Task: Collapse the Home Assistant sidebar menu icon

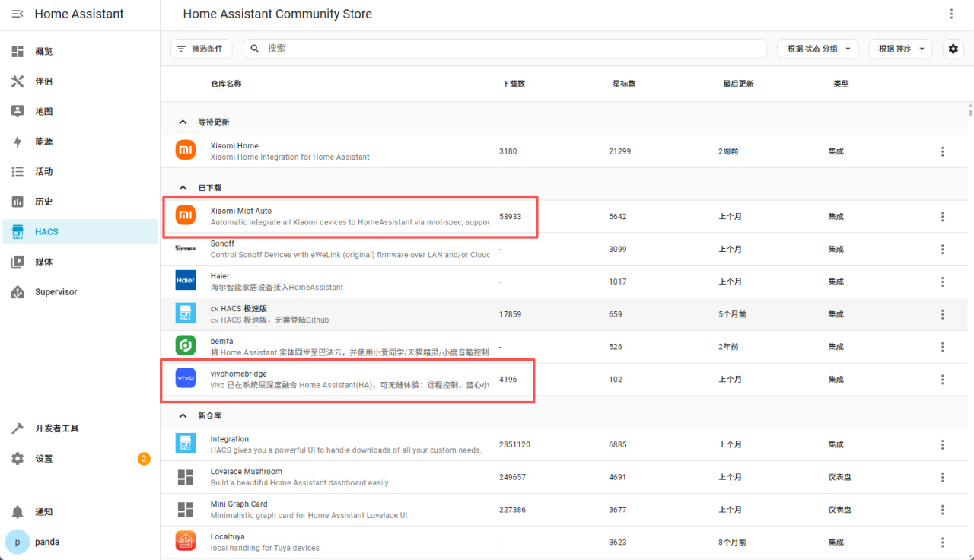Action: click(18, 14)
